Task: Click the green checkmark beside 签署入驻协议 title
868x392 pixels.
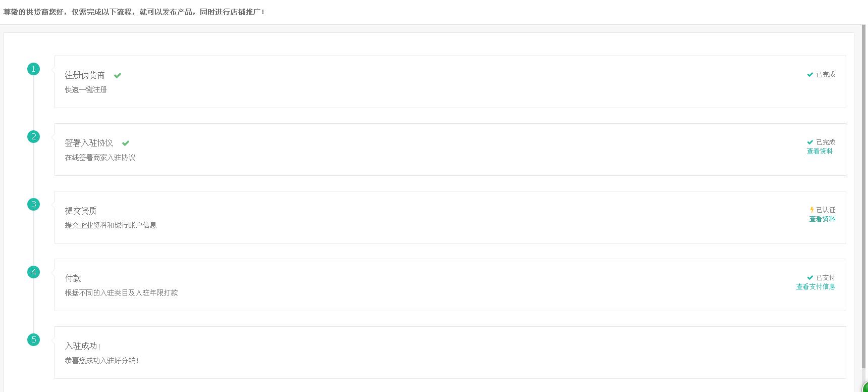Action: point(126,143)
